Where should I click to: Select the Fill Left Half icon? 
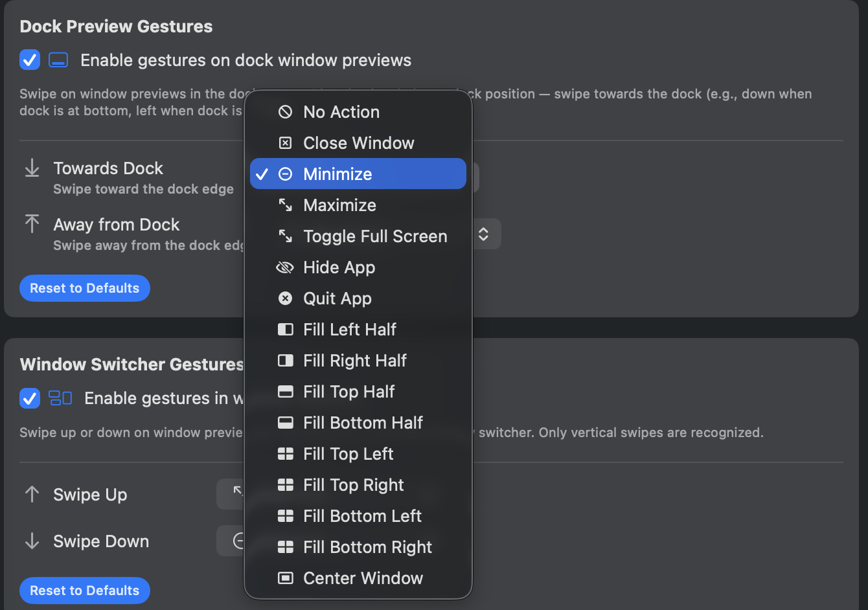tap(285, 329)
